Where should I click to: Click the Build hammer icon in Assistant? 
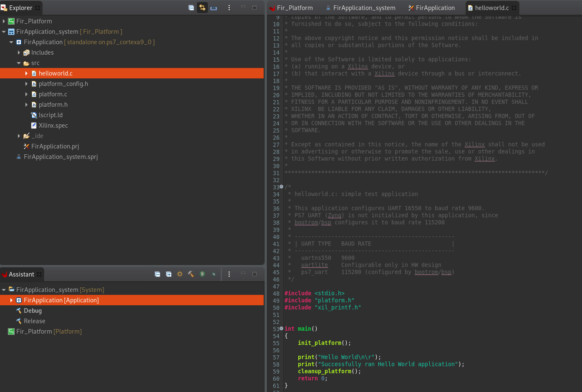click(x=191, y=274)
